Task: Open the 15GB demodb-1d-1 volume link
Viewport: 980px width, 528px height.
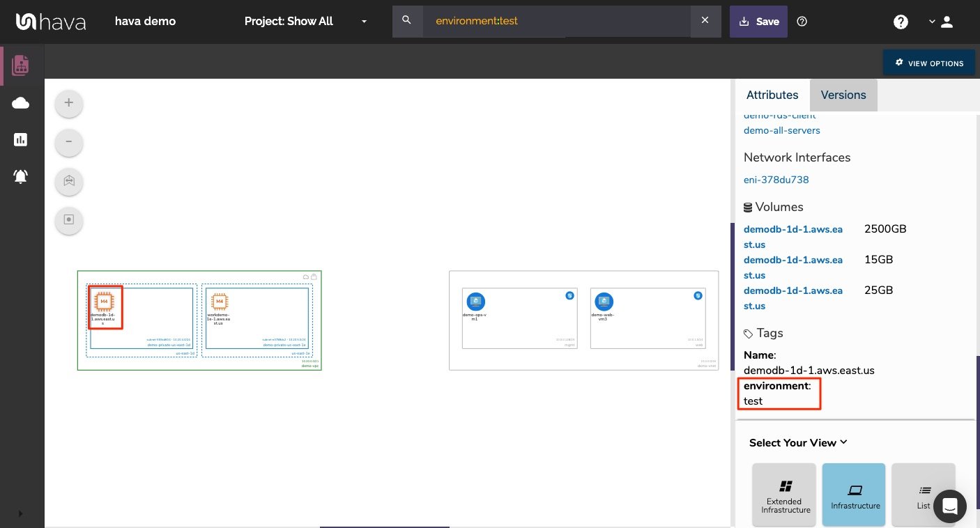Action: pos(793,267)
